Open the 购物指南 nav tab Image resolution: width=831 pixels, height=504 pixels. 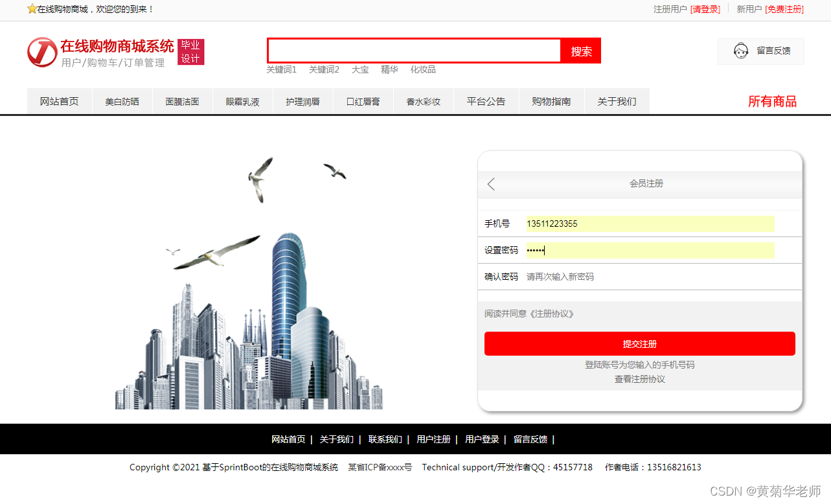pyautogui.click(x=552, y=102)
